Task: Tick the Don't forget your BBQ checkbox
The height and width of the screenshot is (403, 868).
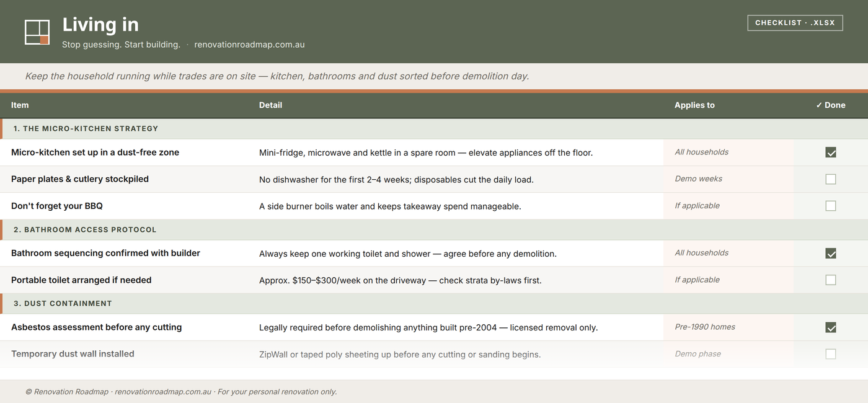Action: 831,206
